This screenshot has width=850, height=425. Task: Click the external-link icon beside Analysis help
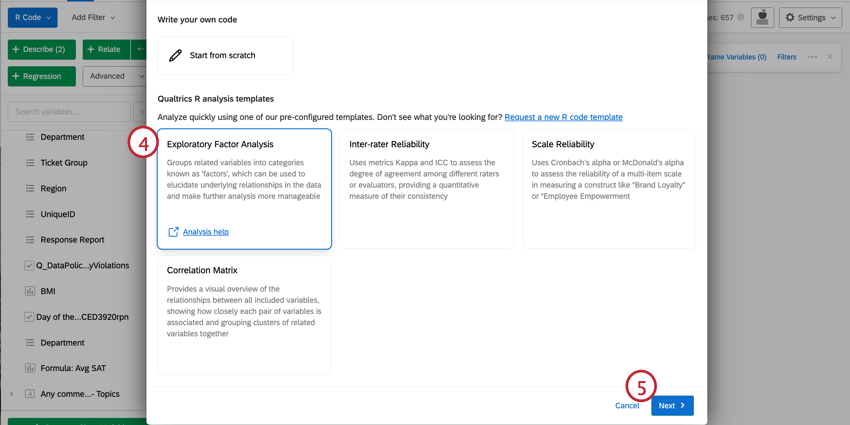click(173, 232)
